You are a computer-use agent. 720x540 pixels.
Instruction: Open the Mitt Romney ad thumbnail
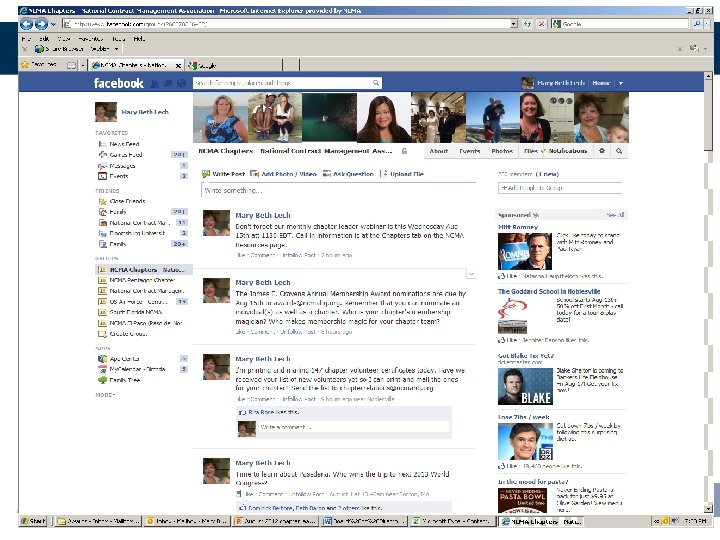(525, 251)
